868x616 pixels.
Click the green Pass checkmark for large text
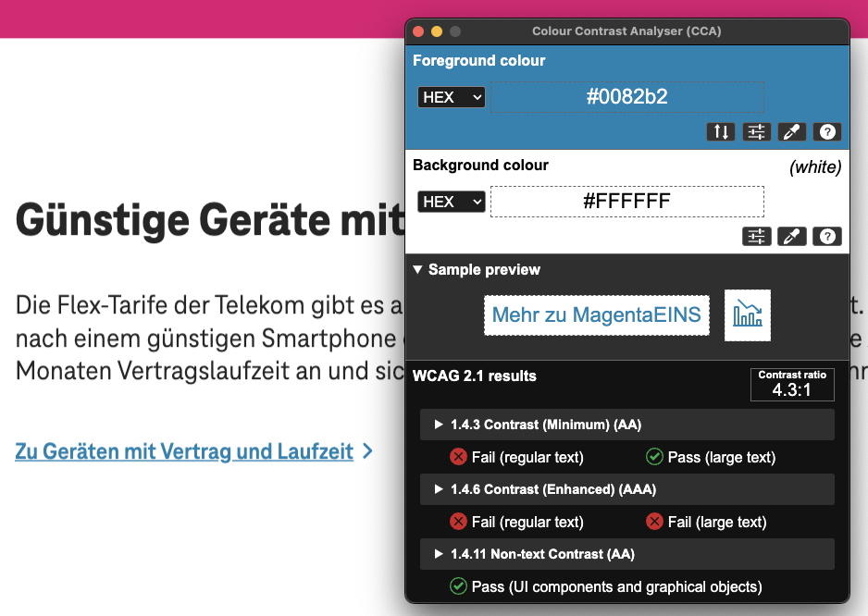pos(654,457)
